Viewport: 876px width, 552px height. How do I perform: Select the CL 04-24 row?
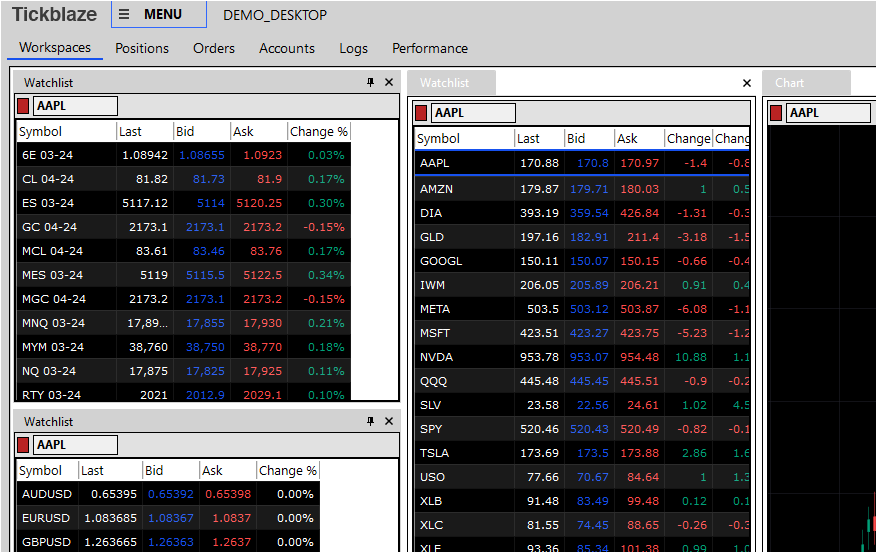tap(184, 179)
